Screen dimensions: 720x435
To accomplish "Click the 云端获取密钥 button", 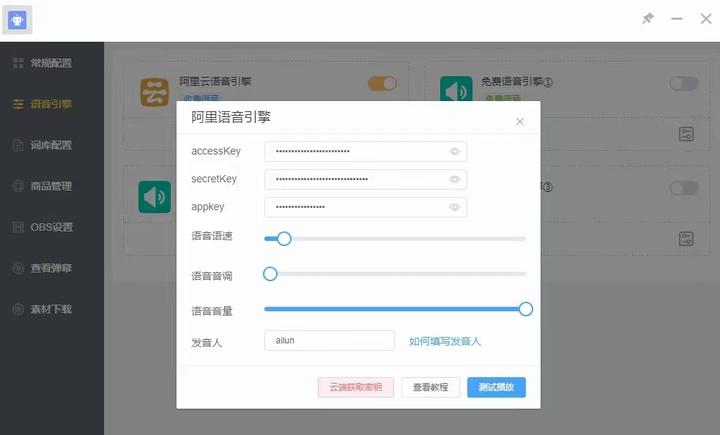I will (356, 387).
